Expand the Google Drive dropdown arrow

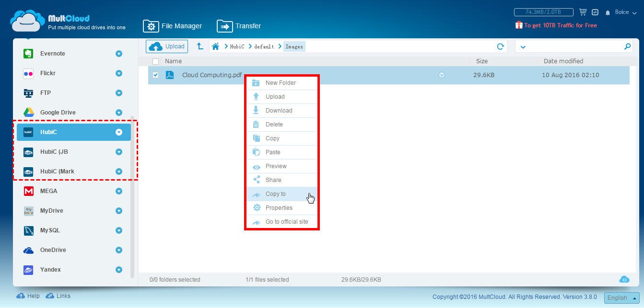tap(119, 113)
